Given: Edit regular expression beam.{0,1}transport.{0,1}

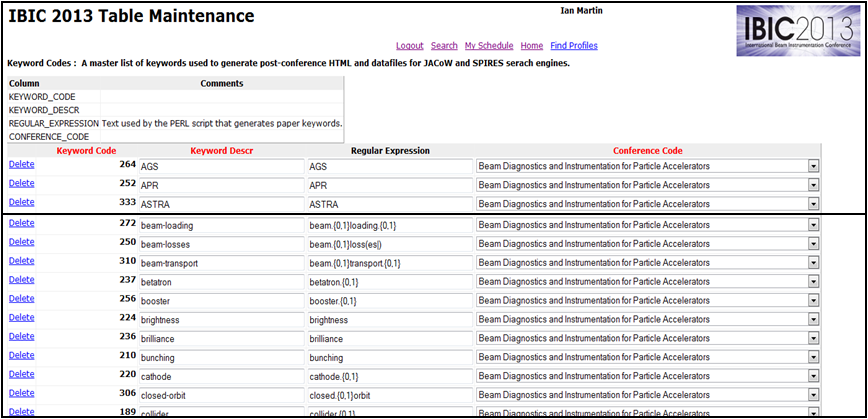Looking at the screenshot, I should point(390,263).
